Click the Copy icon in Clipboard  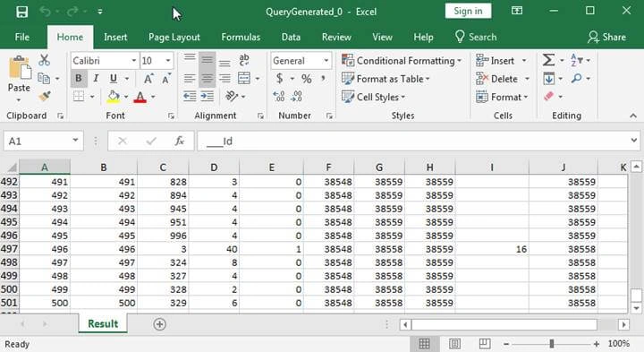pos(44,78)
